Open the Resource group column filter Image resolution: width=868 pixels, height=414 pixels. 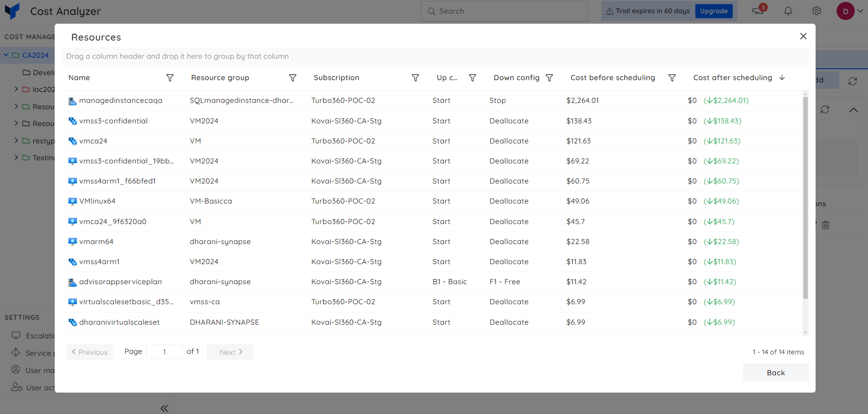click(x=293, y=78)
